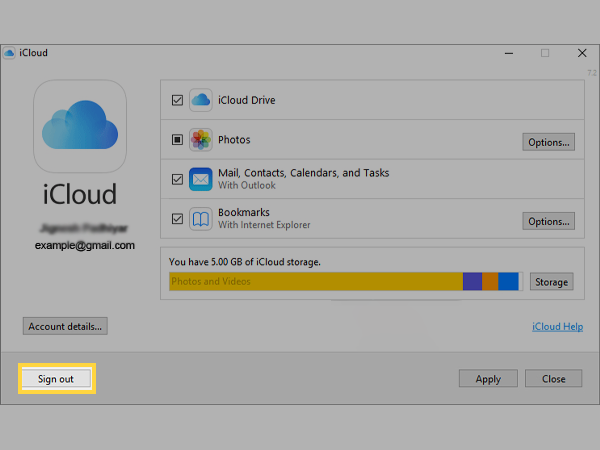Close the iCloud window with X
This screenshot has width=600, height=450.
582,53
